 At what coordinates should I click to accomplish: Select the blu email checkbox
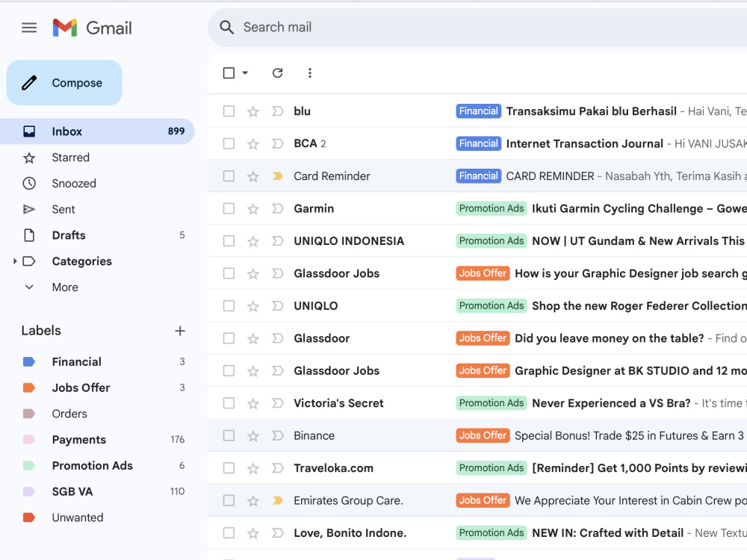point(229,111)
